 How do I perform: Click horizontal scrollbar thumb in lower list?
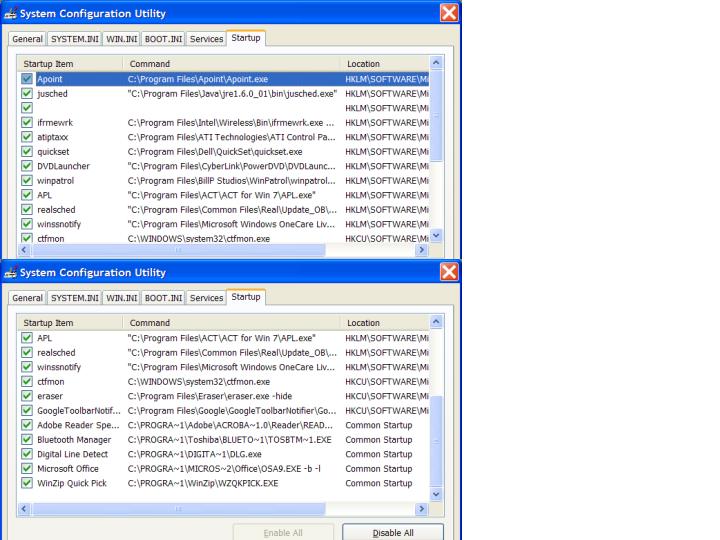point(178,509)
